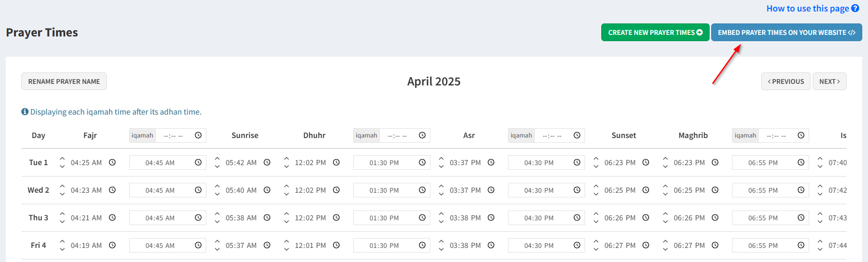Viewport: 868px width, 262px height.
Task: Decrease Fri 4 Asr time with down arrow
Action: pos(441,249)
